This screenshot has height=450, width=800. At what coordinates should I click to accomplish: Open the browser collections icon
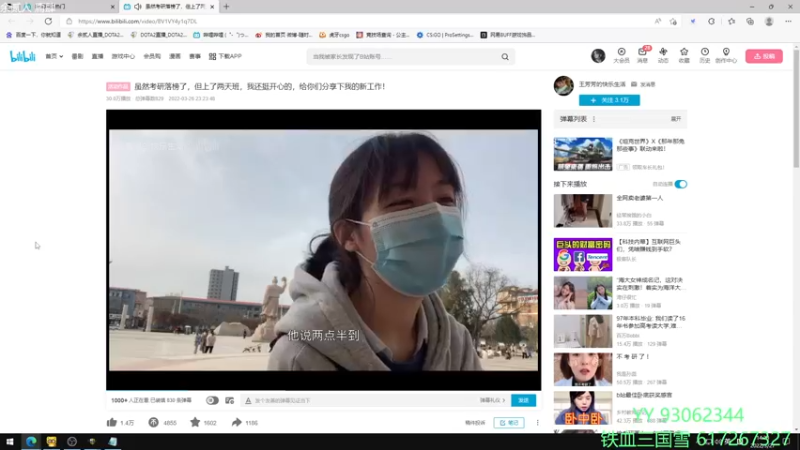pyautogui.click(x=750, y=21)
